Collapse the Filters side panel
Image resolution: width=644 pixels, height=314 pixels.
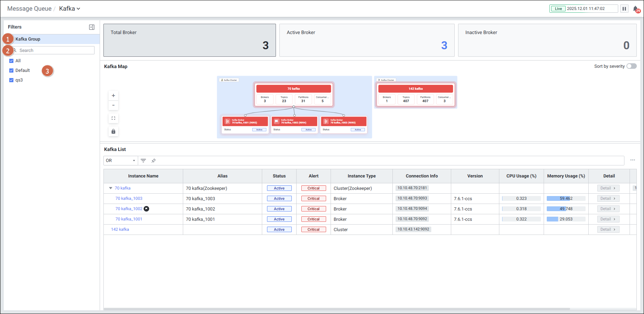coord(92,27)
